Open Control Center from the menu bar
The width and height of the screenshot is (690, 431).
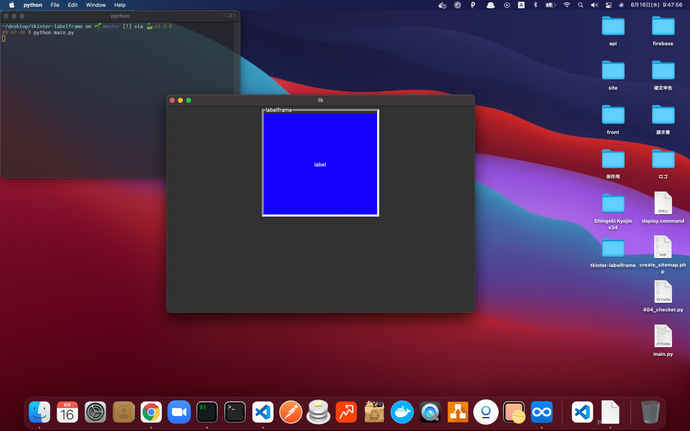(609, 5)
